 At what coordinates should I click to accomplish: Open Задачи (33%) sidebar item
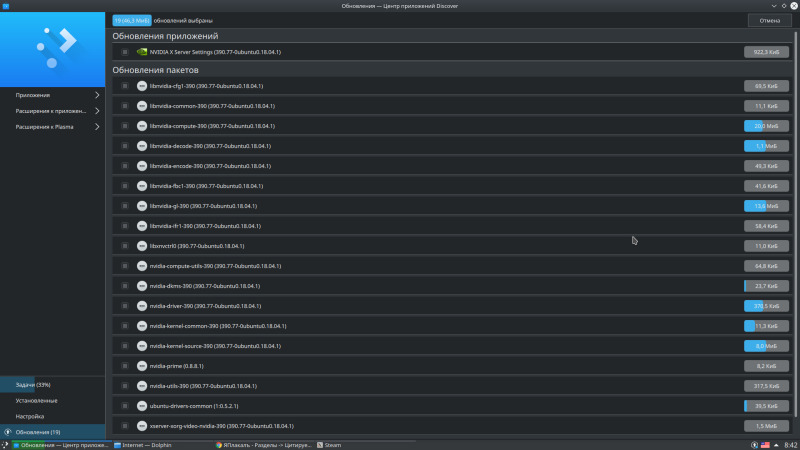53,385
